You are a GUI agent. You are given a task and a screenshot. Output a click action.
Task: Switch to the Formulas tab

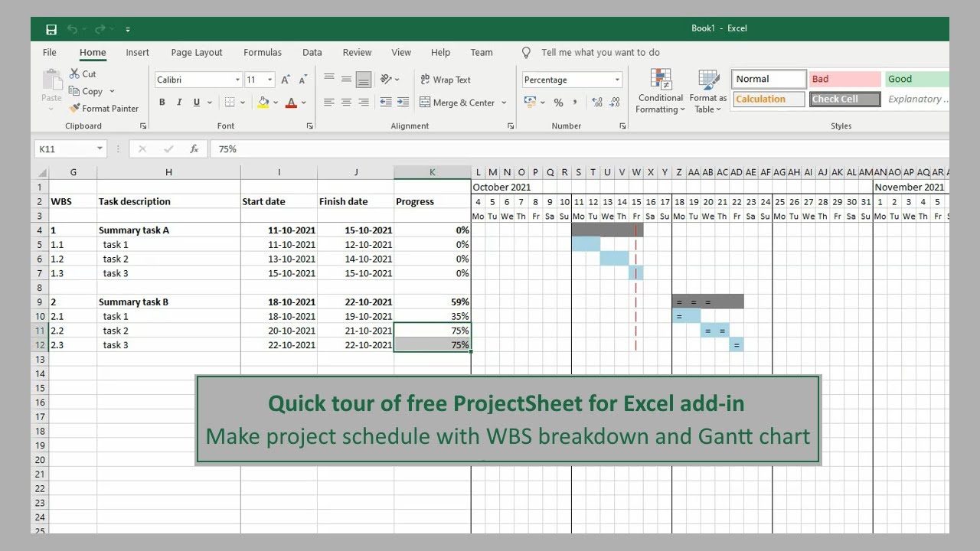pos(263,53)
